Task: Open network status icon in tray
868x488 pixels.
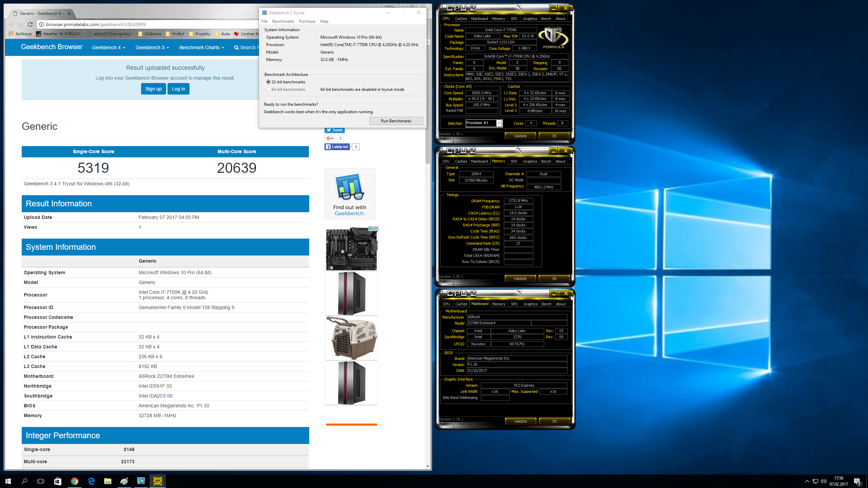Action: point(815,481)
